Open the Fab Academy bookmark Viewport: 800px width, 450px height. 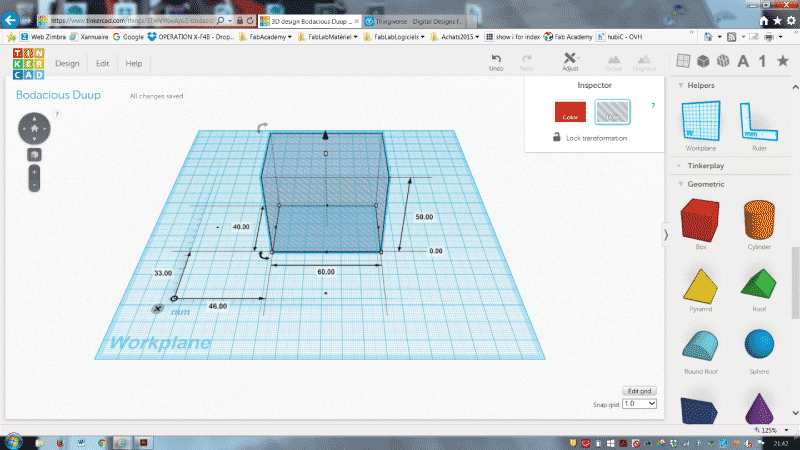click(568, 37)
